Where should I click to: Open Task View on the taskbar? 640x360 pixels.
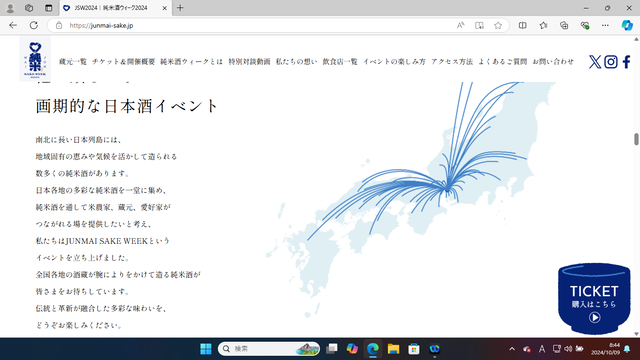pos(331,349)
